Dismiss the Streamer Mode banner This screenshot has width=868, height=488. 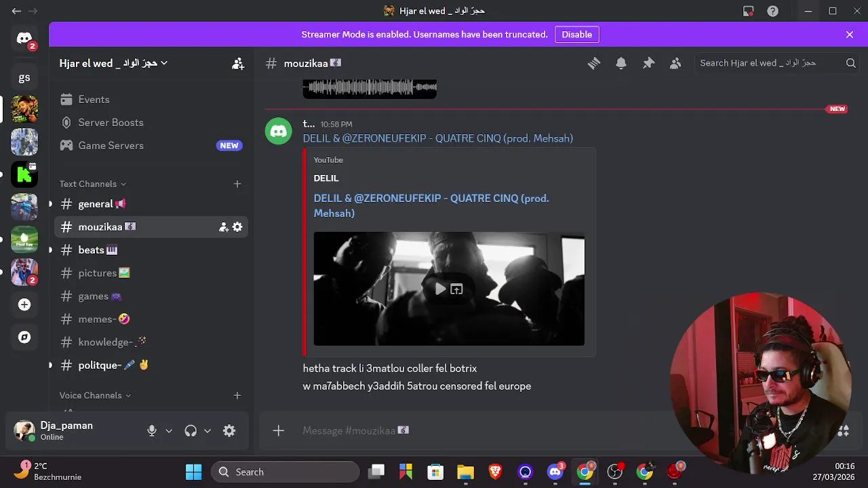click(x=850, y=35)
